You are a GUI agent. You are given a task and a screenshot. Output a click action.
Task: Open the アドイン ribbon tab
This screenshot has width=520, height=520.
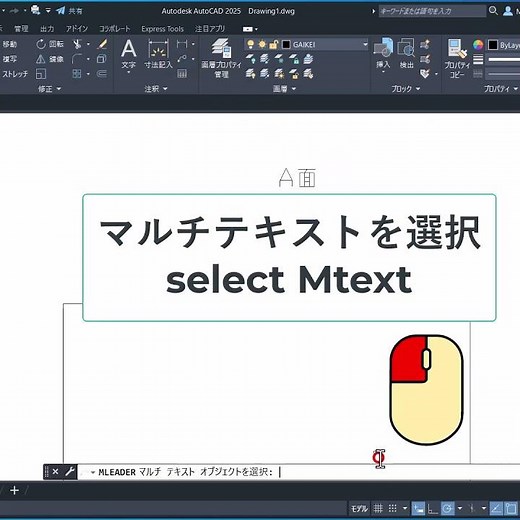point(77,29)
